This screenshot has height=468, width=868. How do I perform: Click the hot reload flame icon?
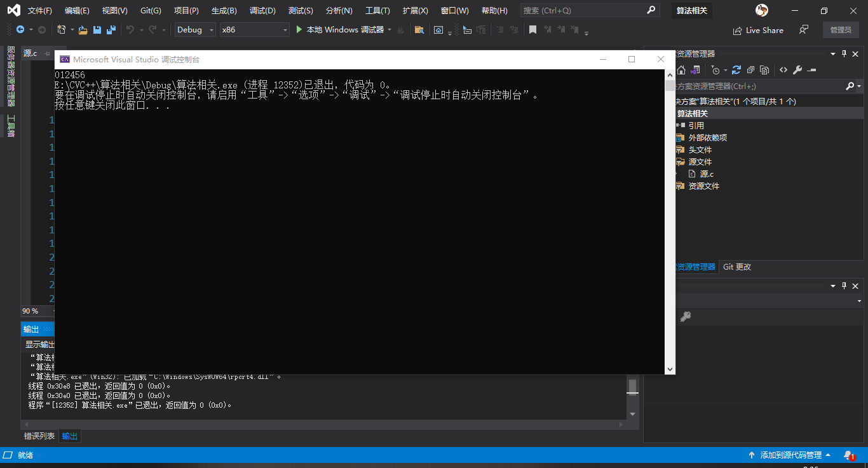[400, 30]
